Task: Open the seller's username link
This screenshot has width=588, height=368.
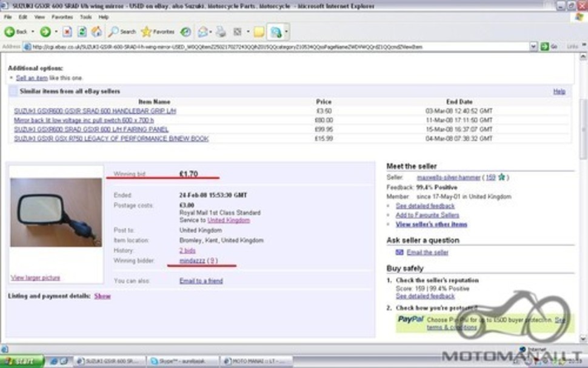Action: [449, 178]
